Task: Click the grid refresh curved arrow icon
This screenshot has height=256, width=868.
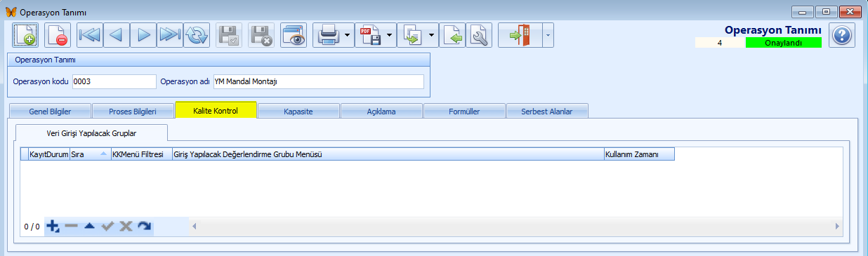Action: click(x=144, y=226)
